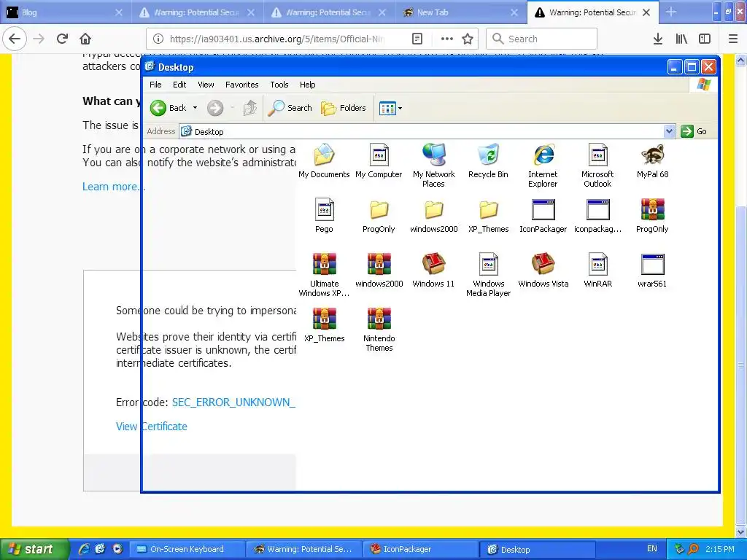747x560 pixels.
Task: Select the iconpackag... file icon
Action: click(x=597, y=209)
